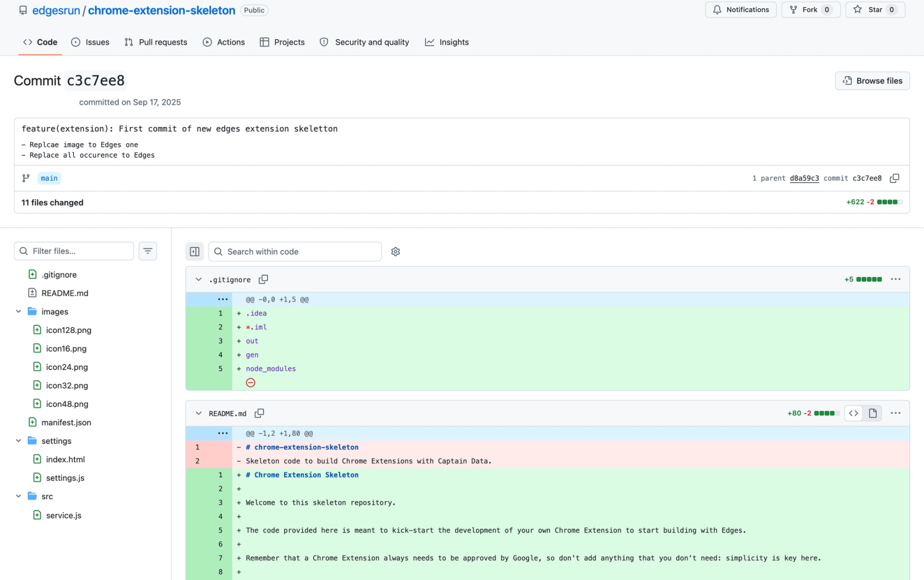Select icon48.png in file tree
The image size is (924, 580).
click(x=67, y=404)
